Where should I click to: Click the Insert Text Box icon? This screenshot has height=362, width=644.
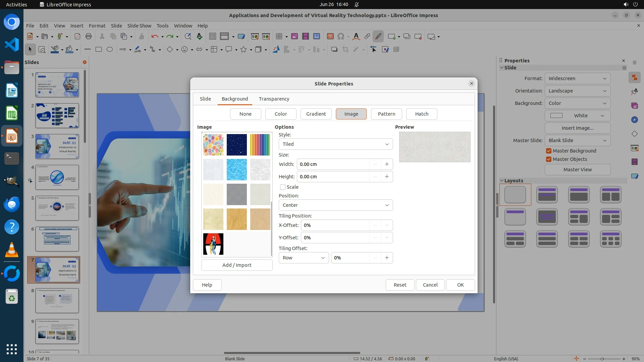point(330,37)
